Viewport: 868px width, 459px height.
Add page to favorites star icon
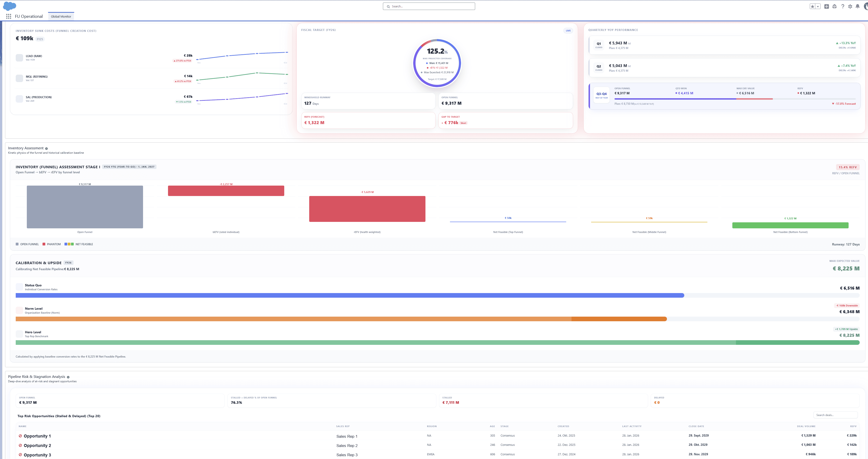[x=812, y=6]
